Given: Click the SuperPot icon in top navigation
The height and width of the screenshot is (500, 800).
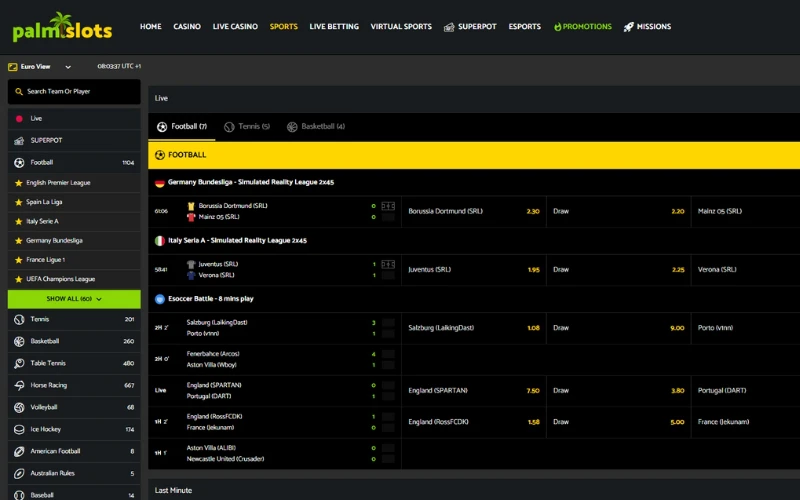Looking at the screenshot, I should tap(449, 27).
